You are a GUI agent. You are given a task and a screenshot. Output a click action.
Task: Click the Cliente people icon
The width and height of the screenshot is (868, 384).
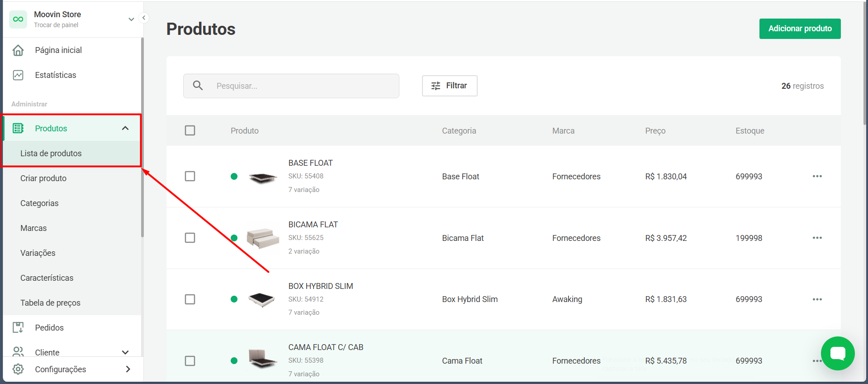tap(18, 352)
